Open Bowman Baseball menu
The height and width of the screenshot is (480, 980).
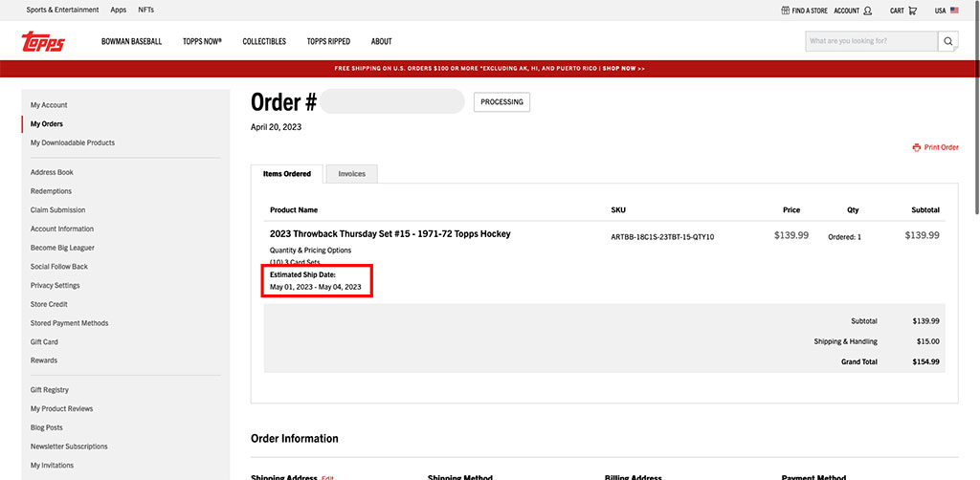131,41
